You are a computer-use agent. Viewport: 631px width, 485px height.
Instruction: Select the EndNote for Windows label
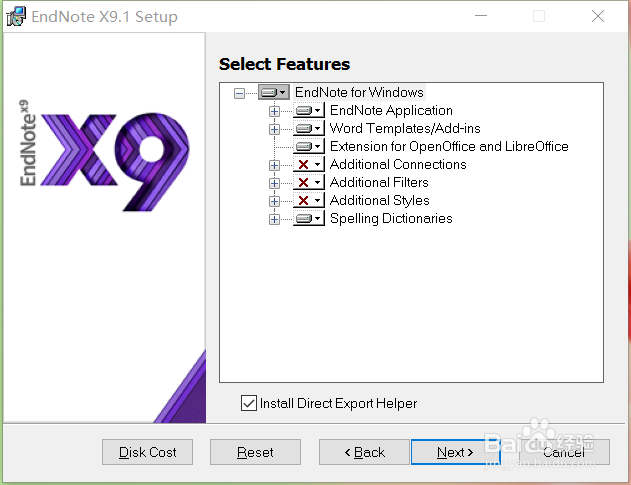[359, 92]
